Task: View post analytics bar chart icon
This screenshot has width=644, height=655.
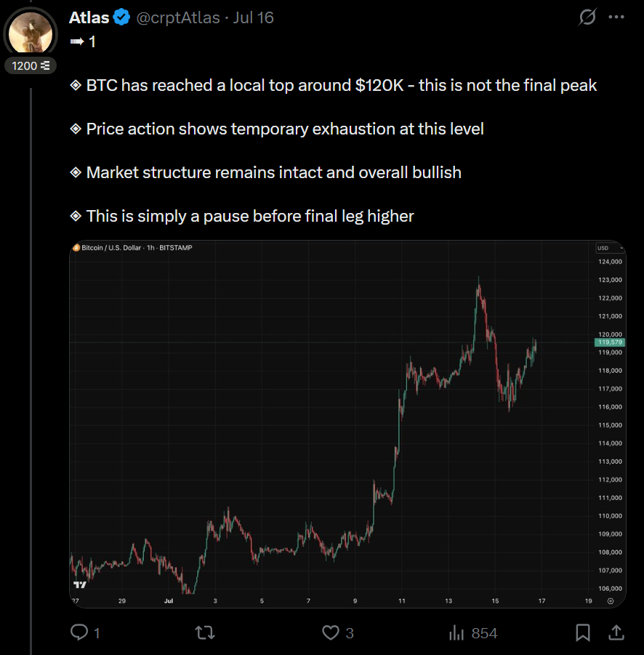Action: pyautogui.click(x=456, y=633)
